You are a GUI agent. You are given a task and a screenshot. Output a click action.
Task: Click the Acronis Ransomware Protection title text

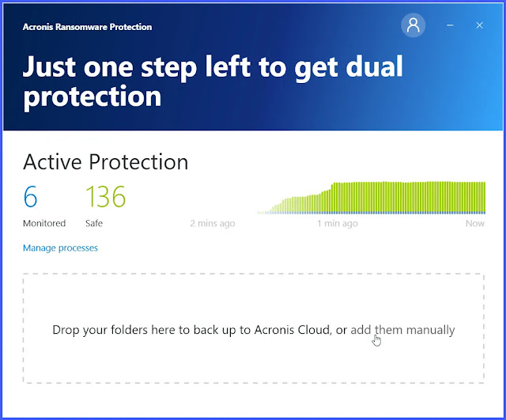(x=88, y=27)
